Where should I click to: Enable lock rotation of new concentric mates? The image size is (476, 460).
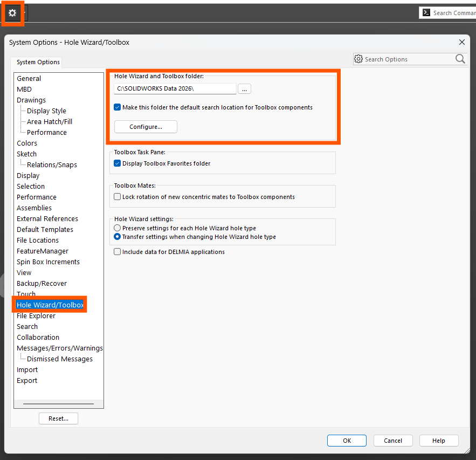(x=117, y=196)
